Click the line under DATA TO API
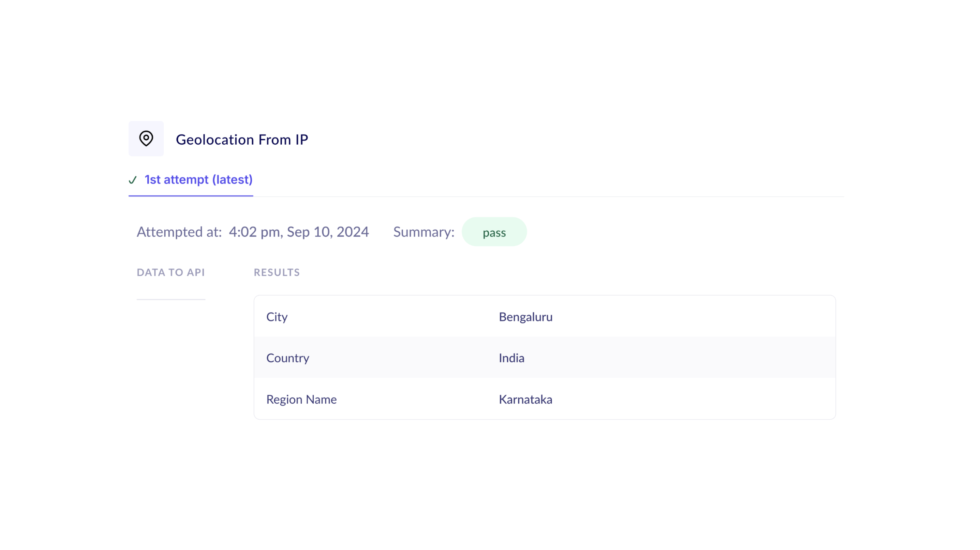The height and width of the screenshot is (550, 980). (x=170, y=299)
